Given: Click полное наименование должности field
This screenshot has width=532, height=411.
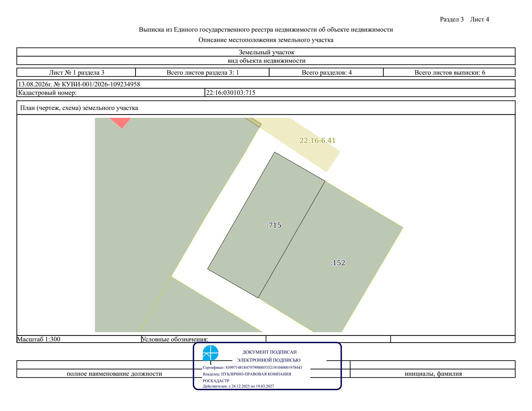Looking at the screenshot, I should coord(114,373).
